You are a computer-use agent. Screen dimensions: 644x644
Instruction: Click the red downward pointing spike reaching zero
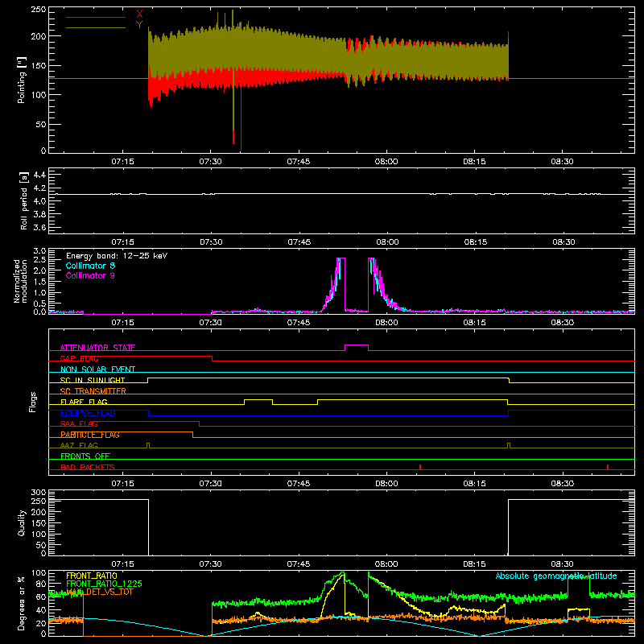pyautogui.click(x=241, y=119)
